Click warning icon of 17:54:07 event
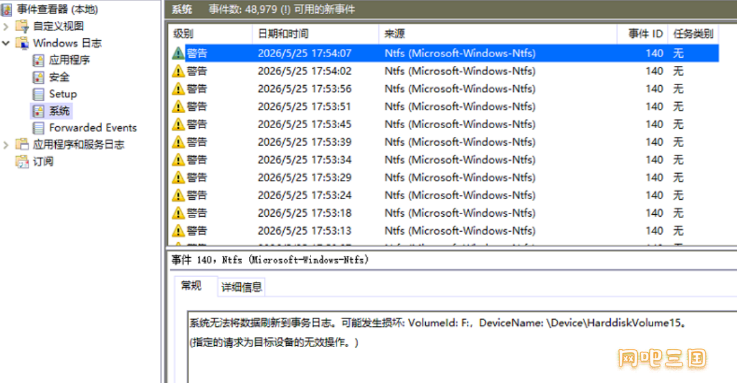The width and height of the screenshot is (737, 383). click(x=178, y=53)
